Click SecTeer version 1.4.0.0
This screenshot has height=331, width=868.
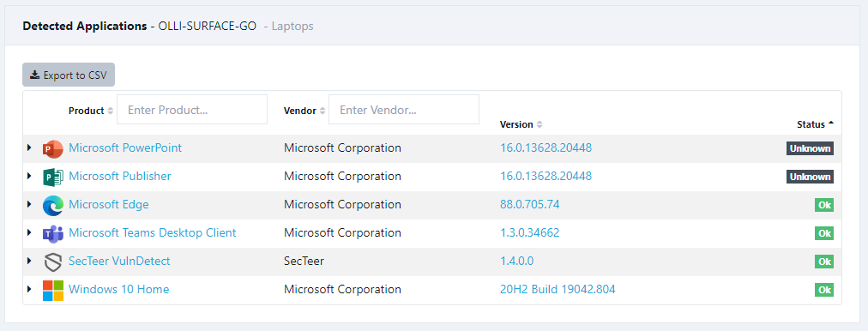pos(517,261)
